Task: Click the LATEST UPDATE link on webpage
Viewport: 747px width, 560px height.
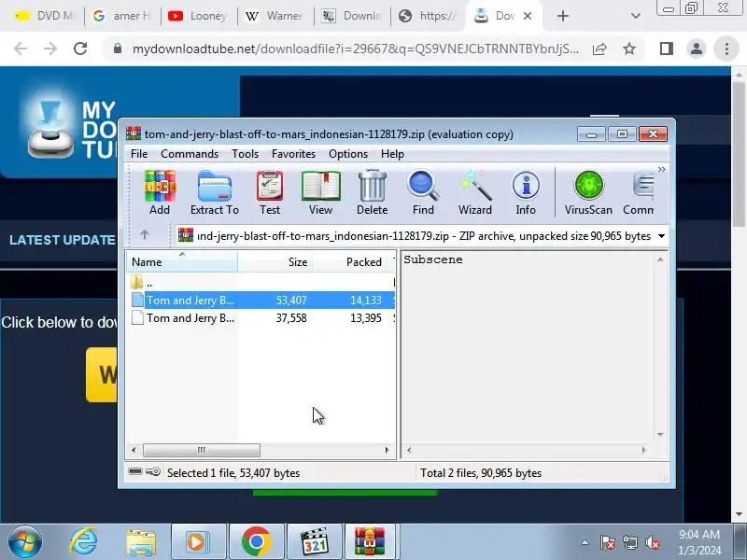Action: pyautogui.click(x=63, y=240)
